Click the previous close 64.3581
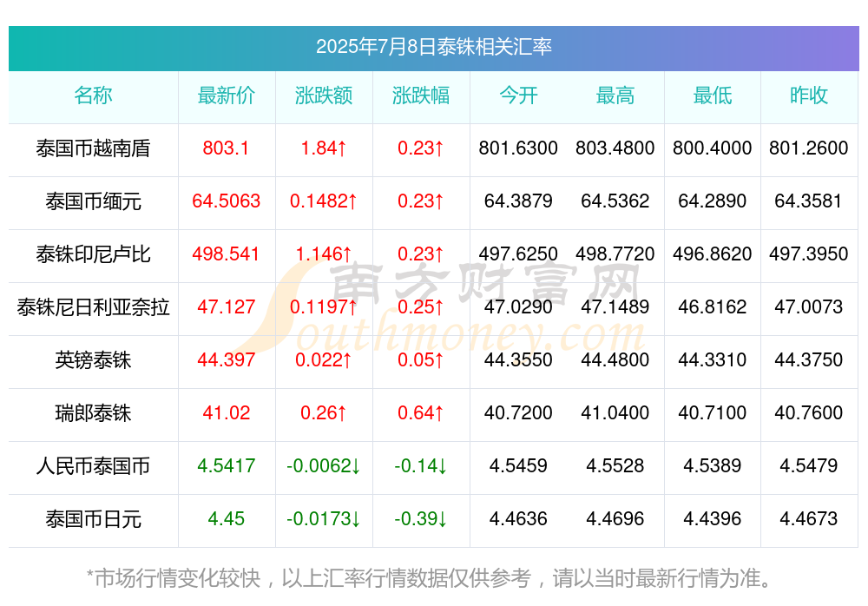Image resolution: width=868 pixels, height=606 pixels. (809, 201)
